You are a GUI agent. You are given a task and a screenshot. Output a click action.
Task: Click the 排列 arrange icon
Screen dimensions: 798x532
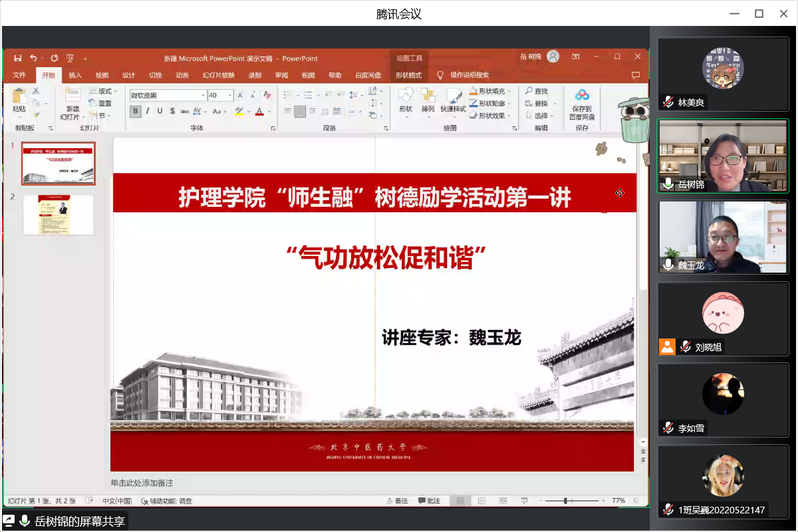[x=428, y=97]
